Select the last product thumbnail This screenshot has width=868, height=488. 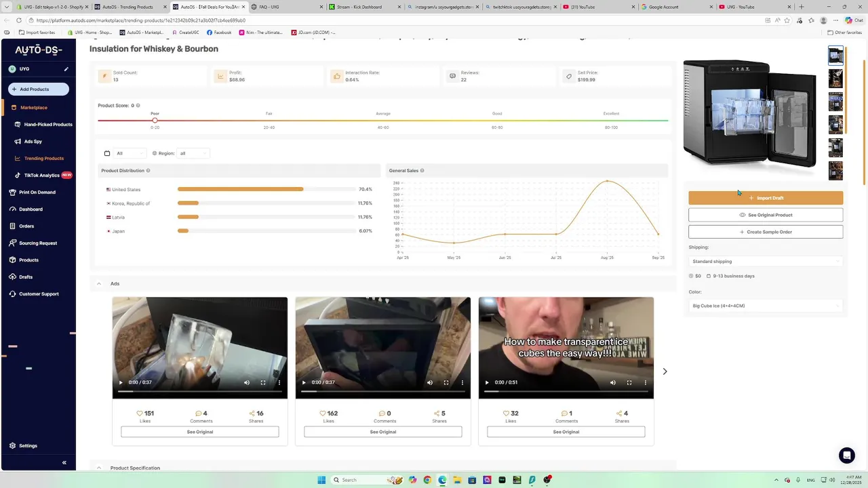[x=835, y=171]
